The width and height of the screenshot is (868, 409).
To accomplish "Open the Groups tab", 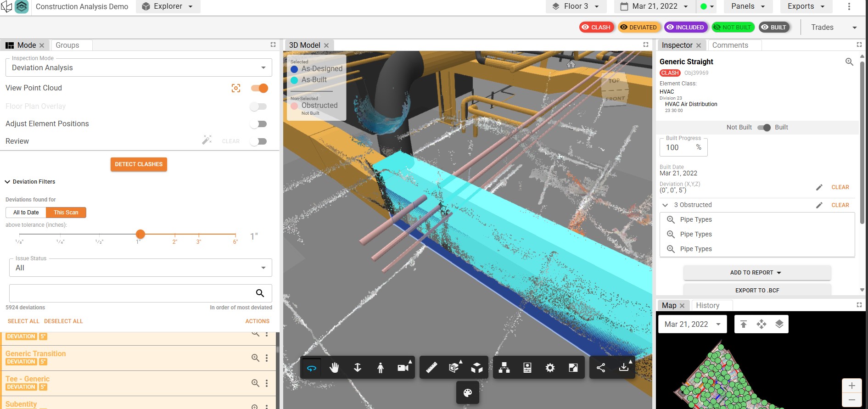I will tap(67, 45).
